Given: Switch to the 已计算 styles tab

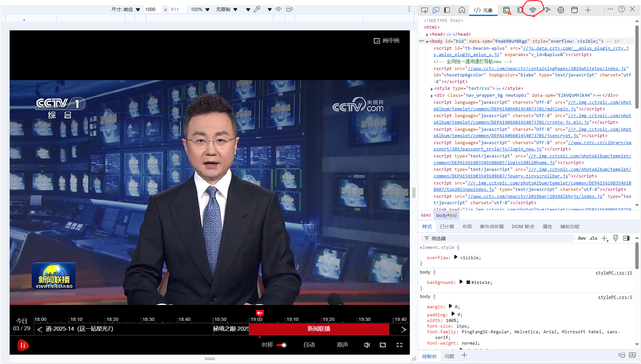Looking at the screenshot, I should [447, 226].
